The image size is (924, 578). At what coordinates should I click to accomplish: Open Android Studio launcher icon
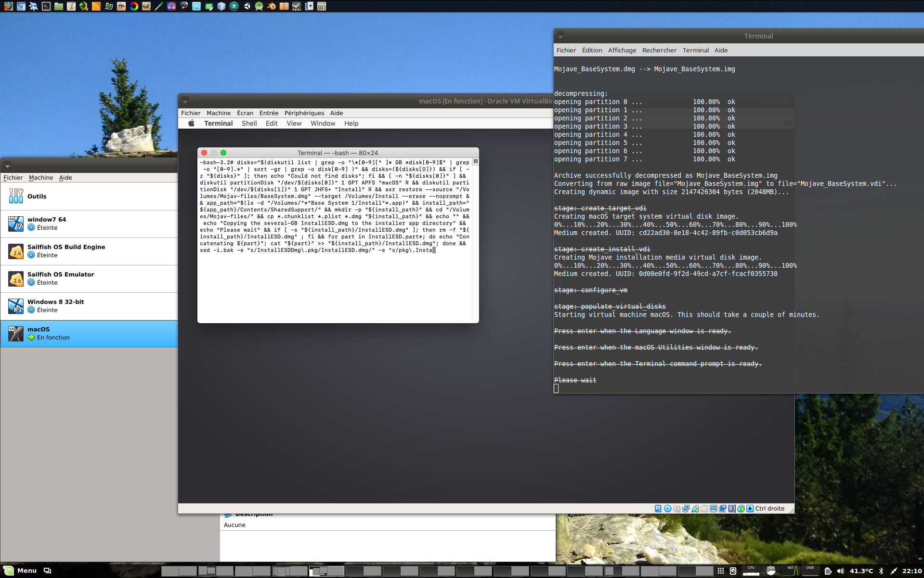coord(259,6)
